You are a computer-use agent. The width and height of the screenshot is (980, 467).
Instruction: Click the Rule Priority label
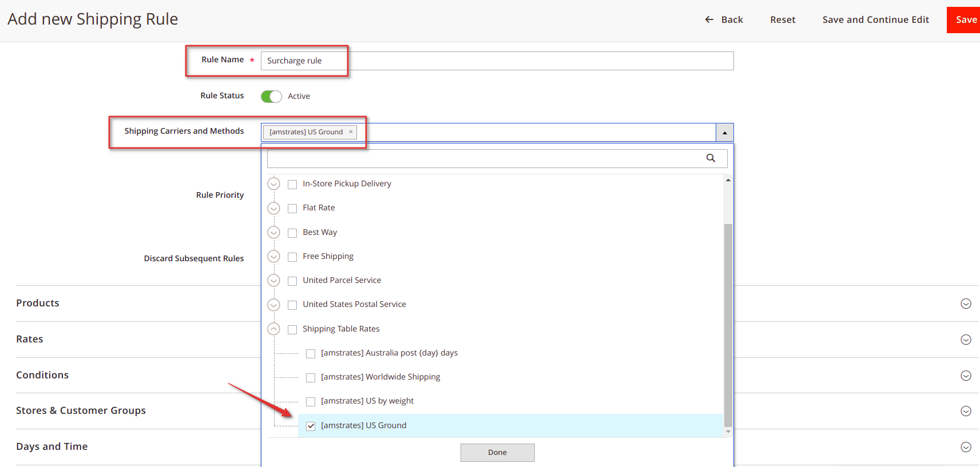point(220,195)
